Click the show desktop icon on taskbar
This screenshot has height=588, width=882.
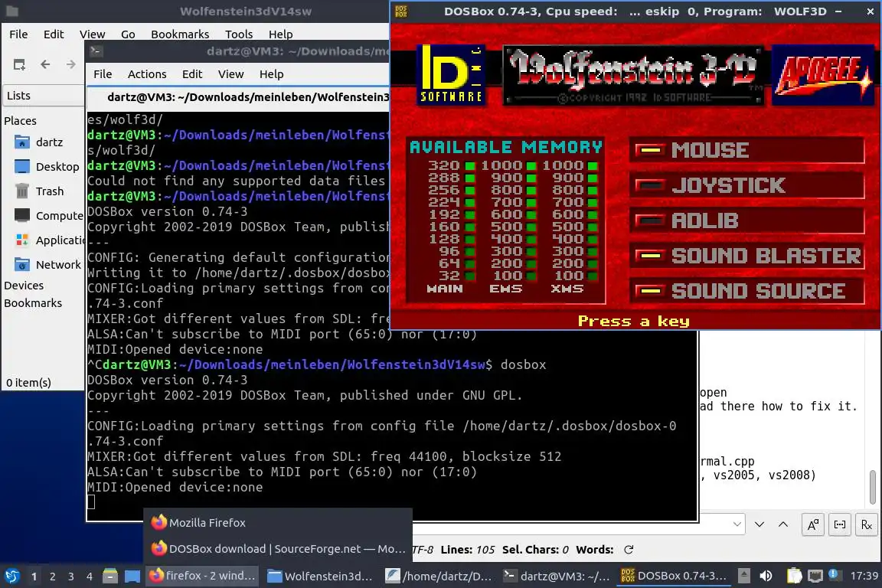132,577
